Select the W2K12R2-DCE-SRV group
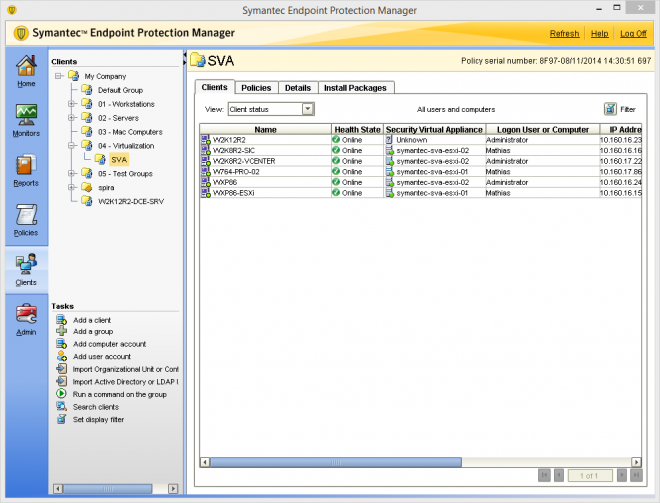The width and height of the screenshot is (660, 503). pos(131,201)
